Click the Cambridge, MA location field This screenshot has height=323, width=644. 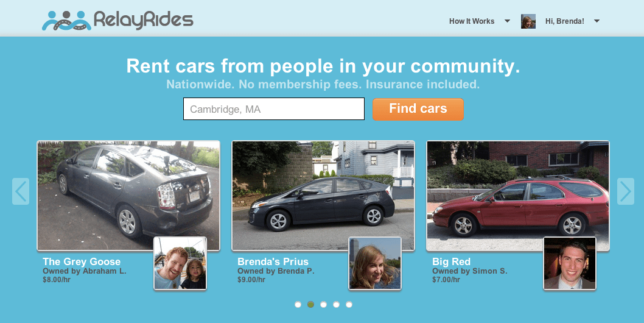point(274,109)
